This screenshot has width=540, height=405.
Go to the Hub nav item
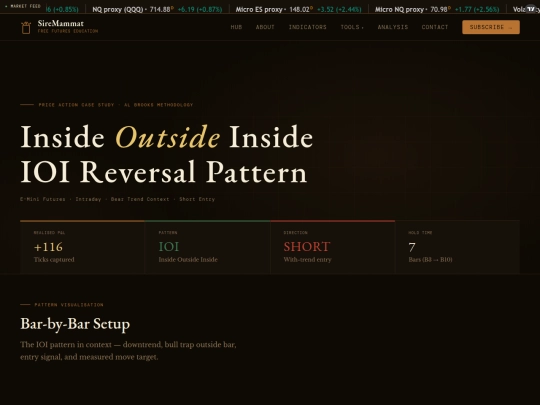(x=236, y=27)
